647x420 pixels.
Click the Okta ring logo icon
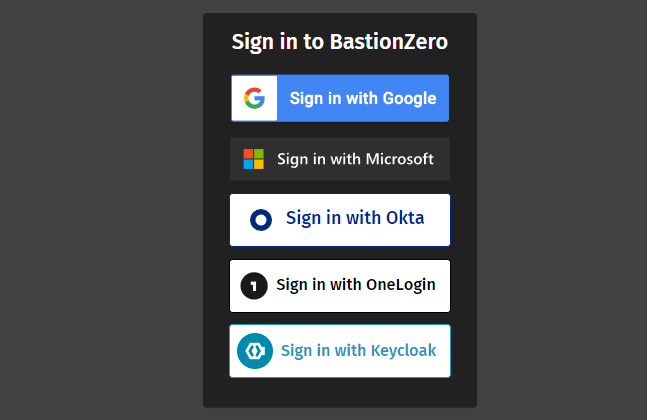coord(261,220)
